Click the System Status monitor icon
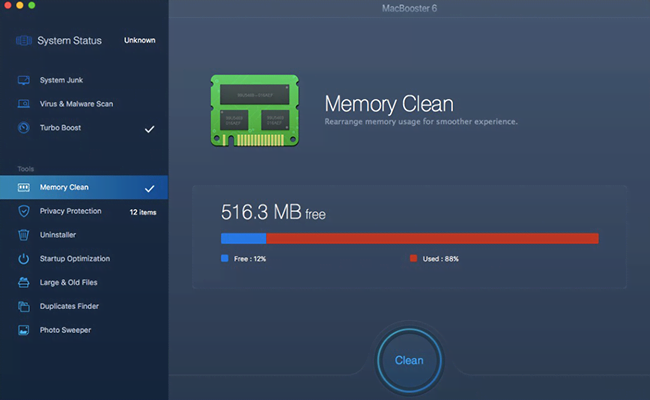The height and width of the screenshot is (400, 650). 24,40
